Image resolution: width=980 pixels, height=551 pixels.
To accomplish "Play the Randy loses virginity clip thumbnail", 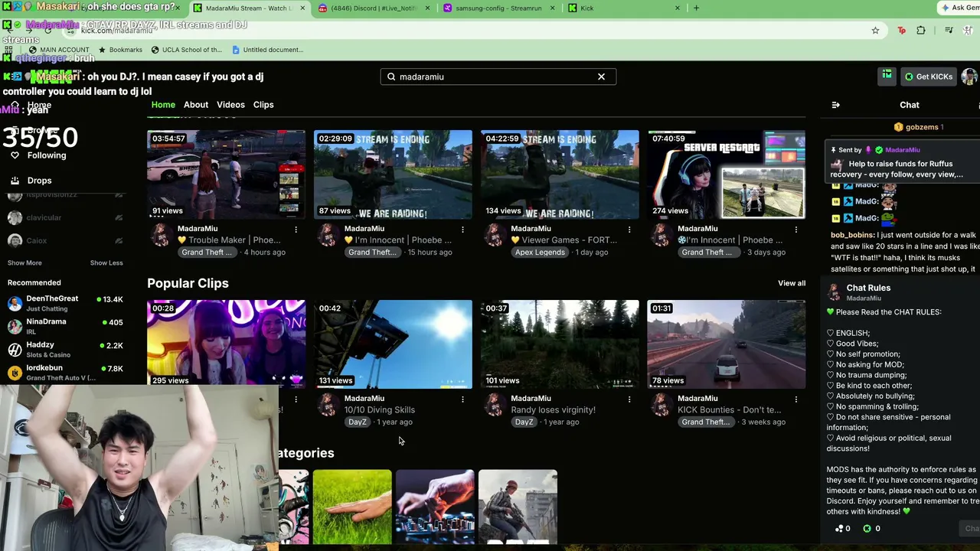I will pos(560,344).
